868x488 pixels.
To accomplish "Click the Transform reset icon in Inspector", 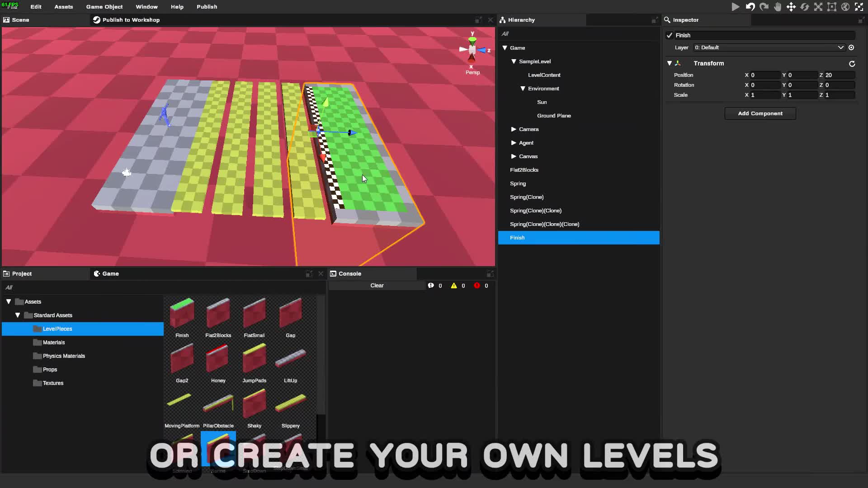I will (852, 64).
